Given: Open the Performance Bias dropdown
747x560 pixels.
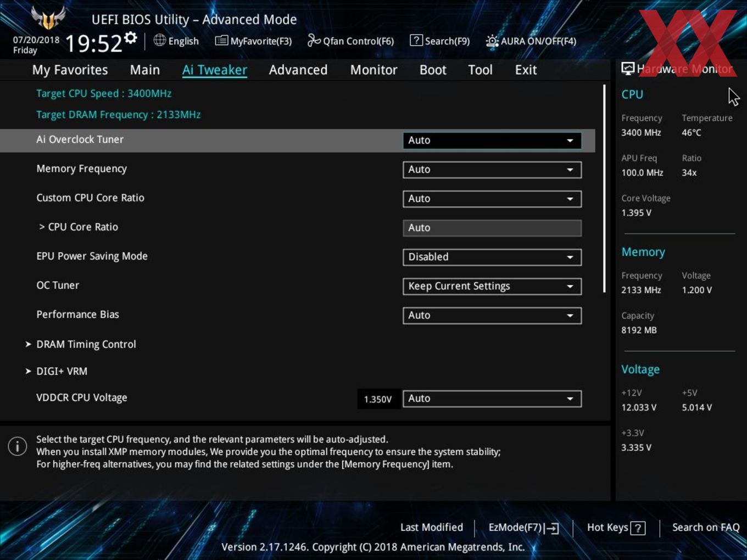Looking at the screenshot, I should coord(492,315).
